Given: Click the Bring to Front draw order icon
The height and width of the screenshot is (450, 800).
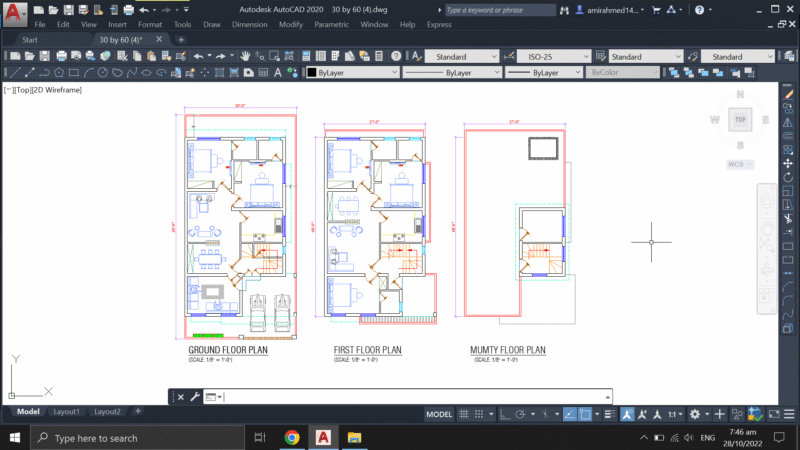Looking at the screenshot, I should coord(674,73).
